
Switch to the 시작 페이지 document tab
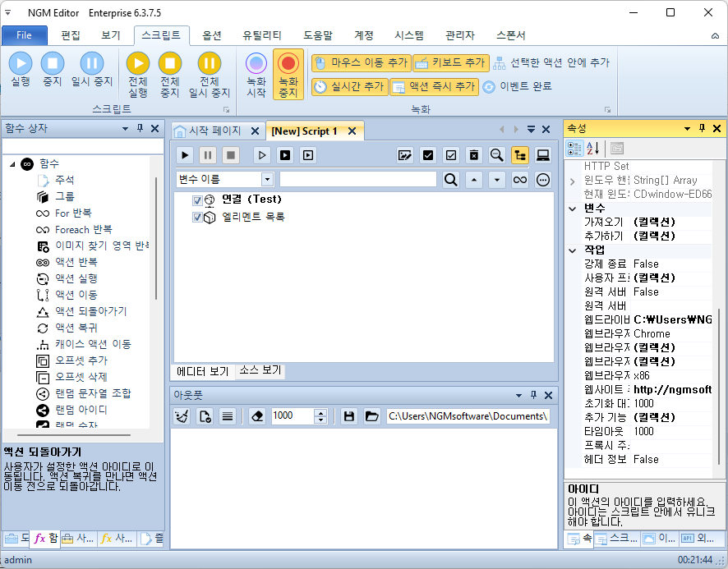coord(214,131)
